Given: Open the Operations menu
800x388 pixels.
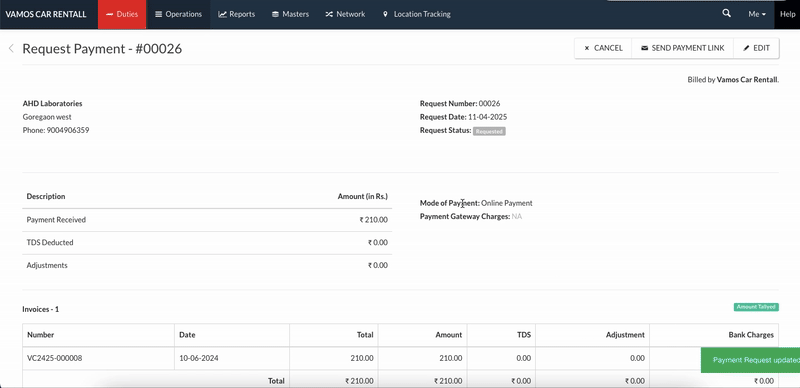Looking at the screenshot, I should pyautogui.click(x=179, y=14).
